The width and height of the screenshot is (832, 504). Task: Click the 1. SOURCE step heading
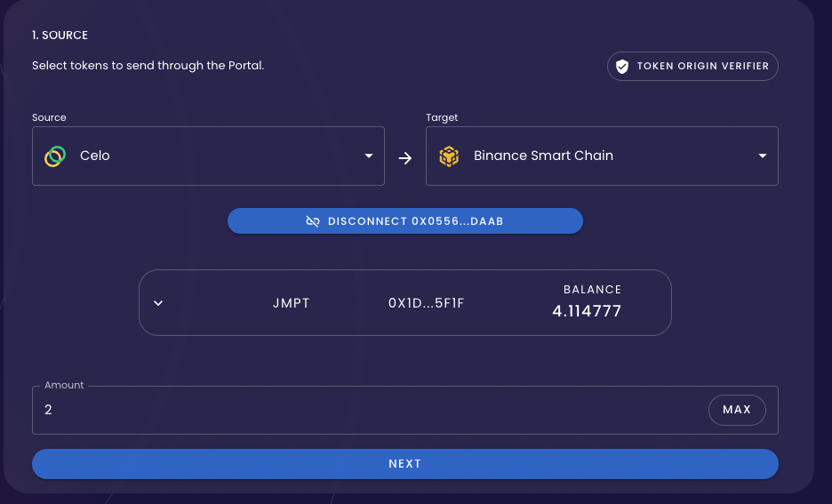coord(60,35)
